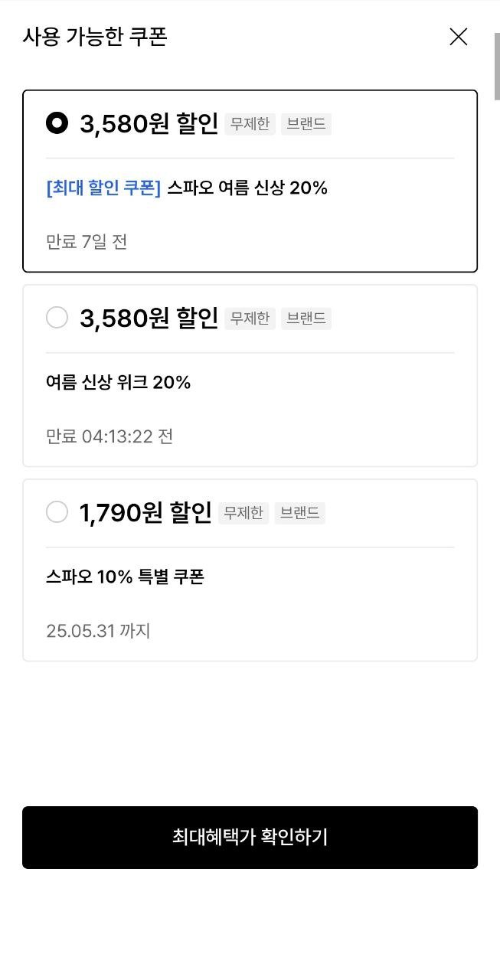Click the 만료 04:13:22 전 countdown text

point(109,436)
